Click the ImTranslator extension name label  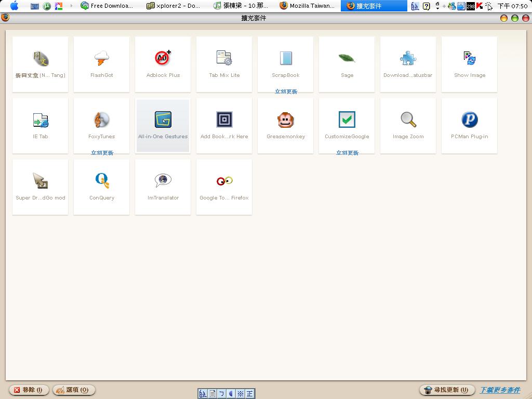click(163, 198)
